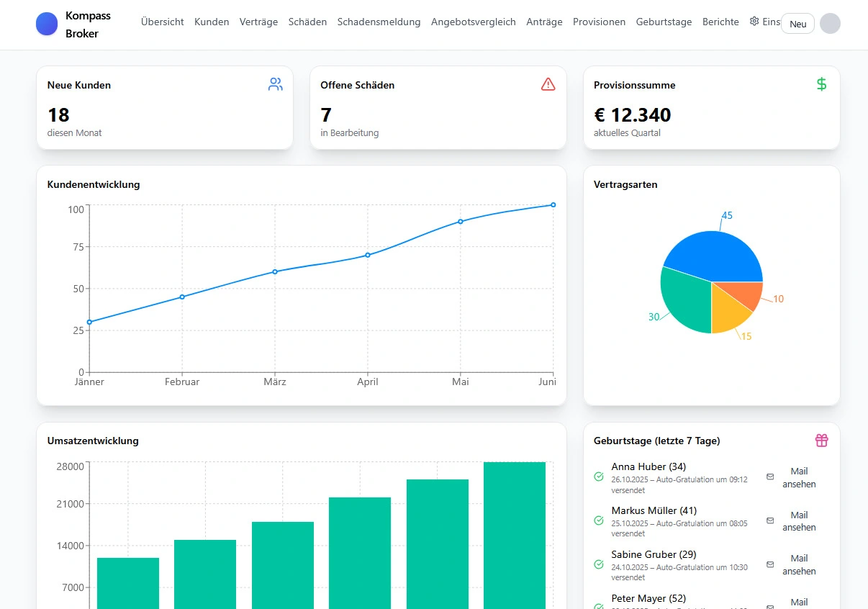Select Angebotsvergleich in the navigation bar
The width and height of the screenshot is (868, 609).
tap(473, 22)
